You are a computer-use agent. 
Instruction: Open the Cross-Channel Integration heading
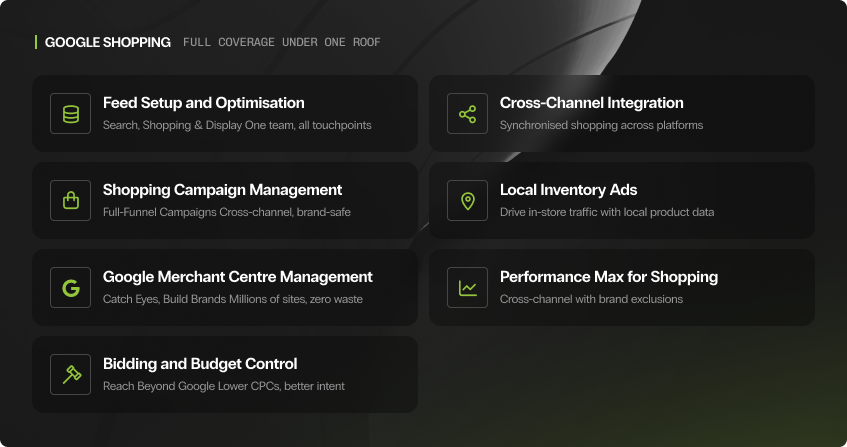pyautogui.click(x=591, y=103)
